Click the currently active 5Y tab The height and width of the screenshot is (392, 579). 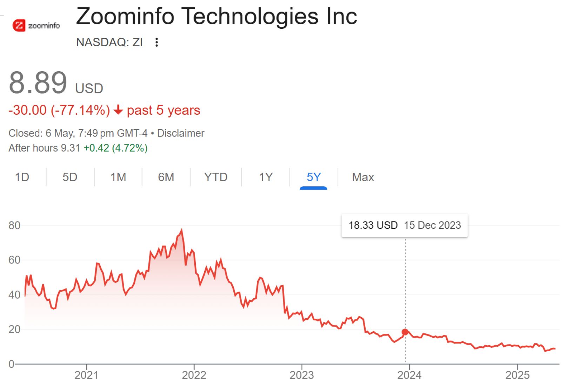pyautogui.click(x=313, y=177)
